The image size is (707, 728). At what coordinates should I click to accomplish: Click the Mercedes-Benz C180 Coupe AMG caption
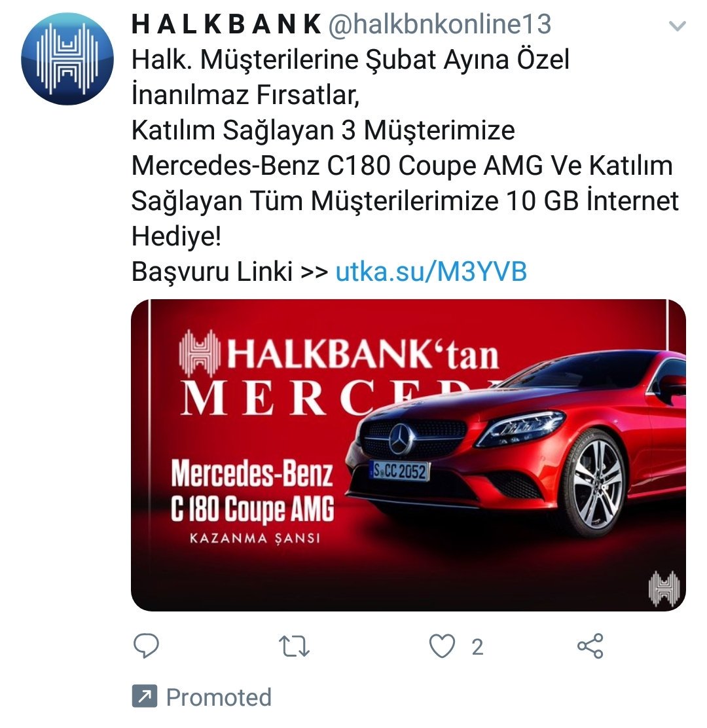(252, 491)
